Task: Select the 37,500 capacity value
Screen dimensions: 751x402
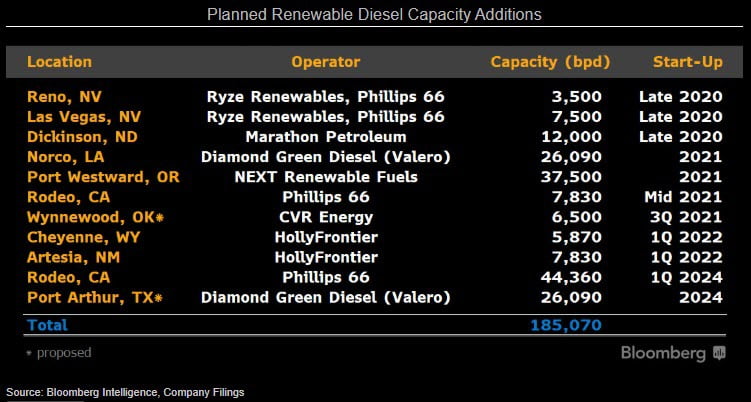Action: point(571,177)
